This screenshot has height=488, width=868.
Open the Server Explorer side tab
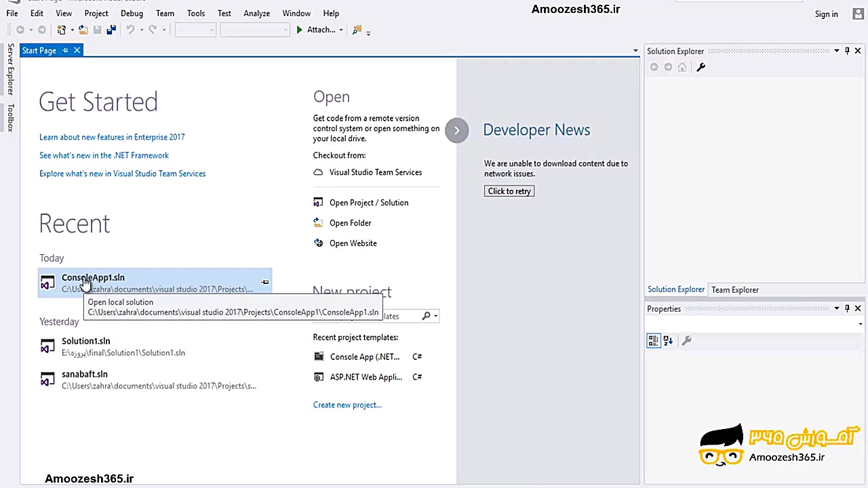(x=10, y=70)
